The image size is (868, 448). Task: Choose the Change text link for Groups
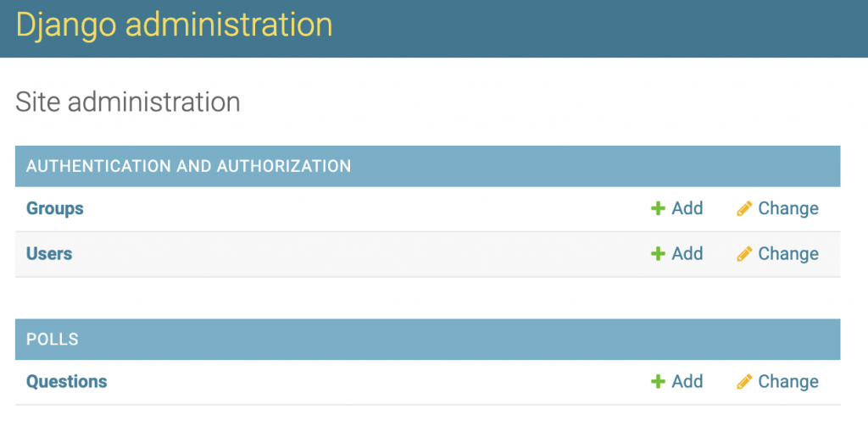788,208
